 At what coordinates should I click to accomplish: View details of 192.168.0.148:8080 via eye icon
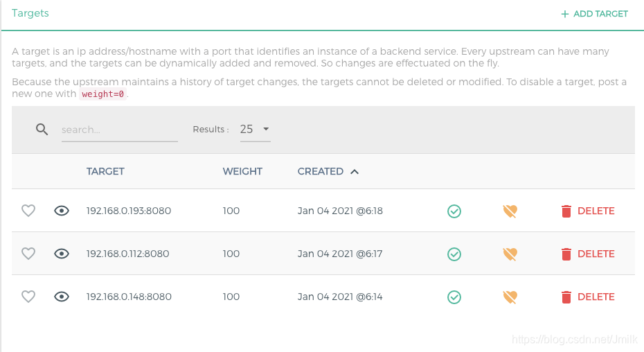tap(62, 297)
